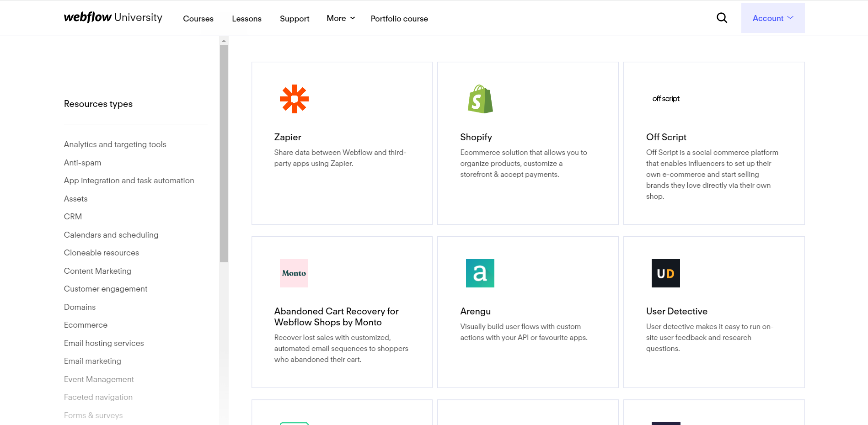
Task: Click Zapier description about sharing data
Action: (340, 158)
